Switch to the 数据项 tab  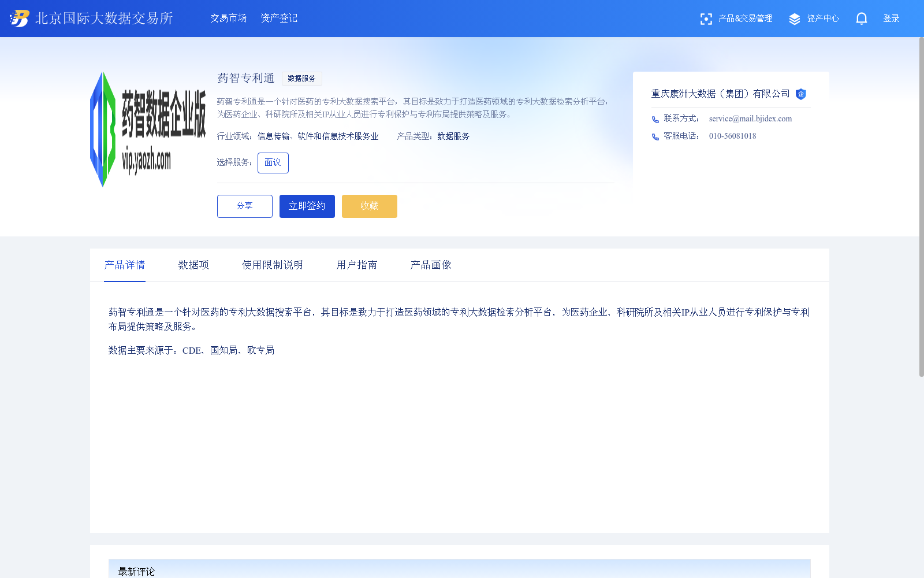click(193, 265)
